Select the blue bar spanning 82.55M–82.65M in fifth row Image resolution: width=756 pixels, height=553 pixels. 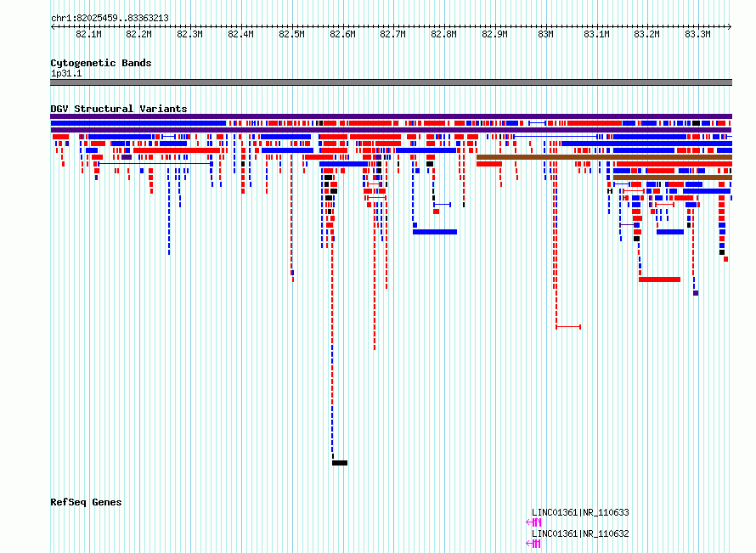(344, 164)
